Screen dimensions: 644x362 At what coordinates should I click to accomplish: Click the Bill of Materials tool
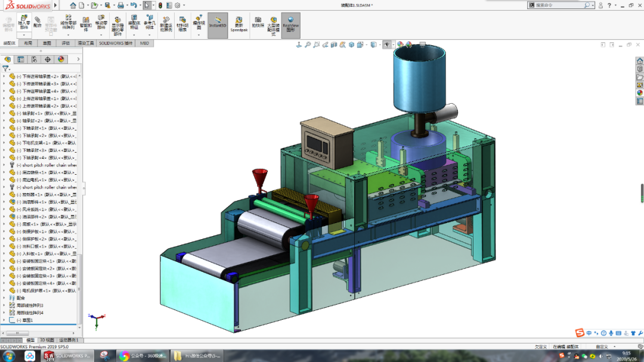coord(182,24)
